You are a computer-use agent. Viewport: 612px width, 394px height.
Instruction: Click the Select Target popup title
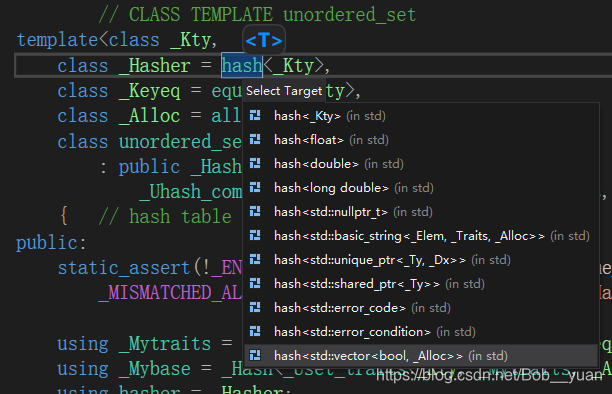(x=284, y=91)
